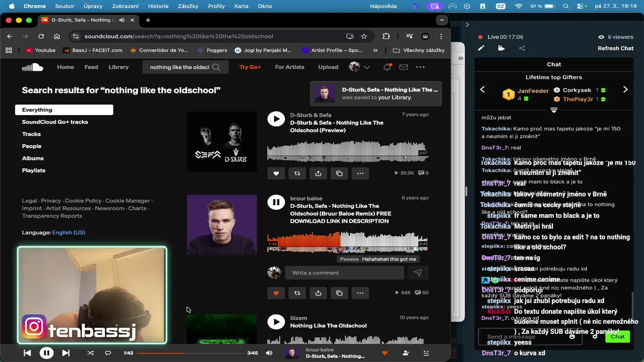Open the next-up queue list
This screenshot has width=644, height=362.
pos(426,353)
